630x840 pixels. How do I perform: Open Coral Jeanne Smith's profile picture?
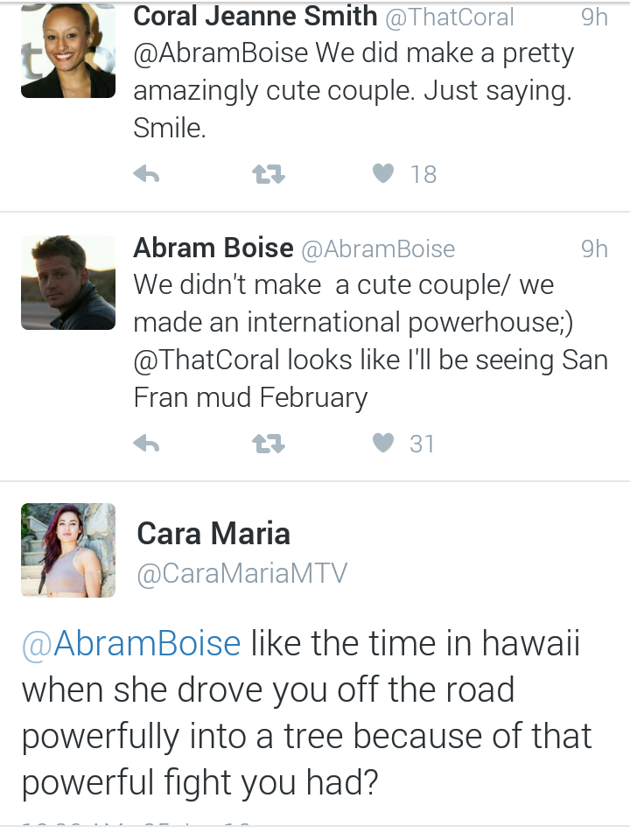click(68, 51)
